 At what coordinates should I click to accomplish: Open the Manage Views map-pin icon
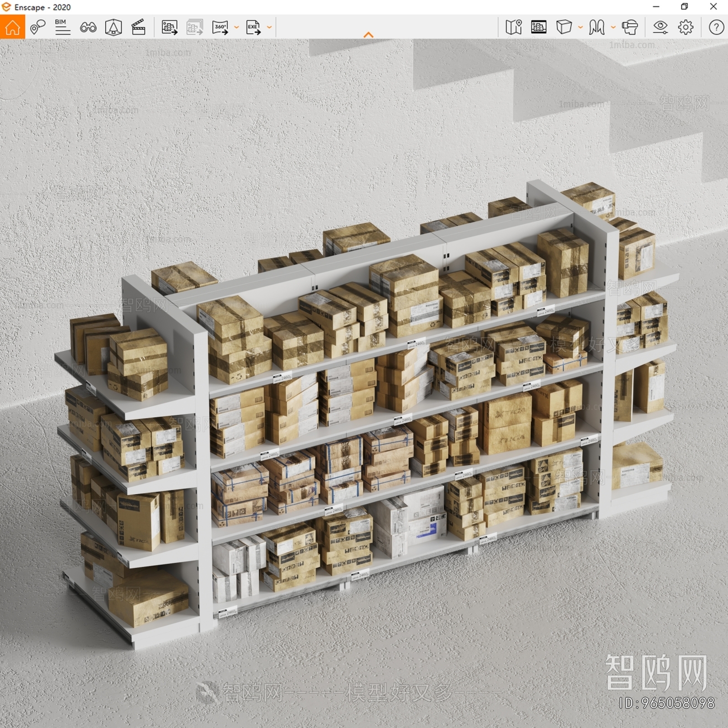[x=38, y=27]
